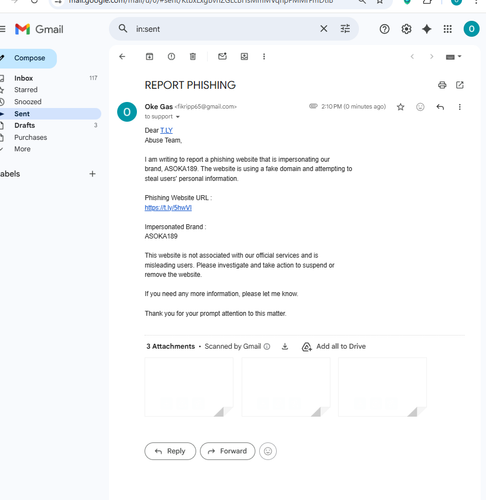Reply using the header arrow icon
The image size is (486, 500).
pos(440,107)
